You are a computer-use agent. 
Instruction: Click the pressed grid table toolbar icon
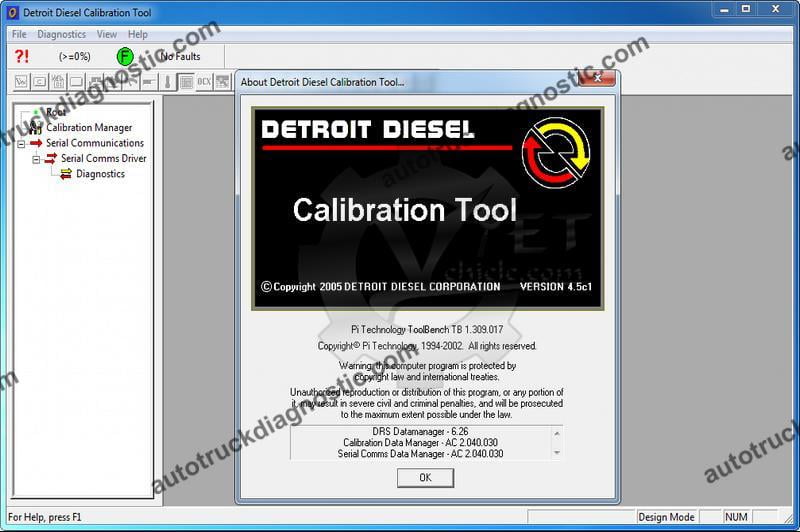tap(186, 82)
